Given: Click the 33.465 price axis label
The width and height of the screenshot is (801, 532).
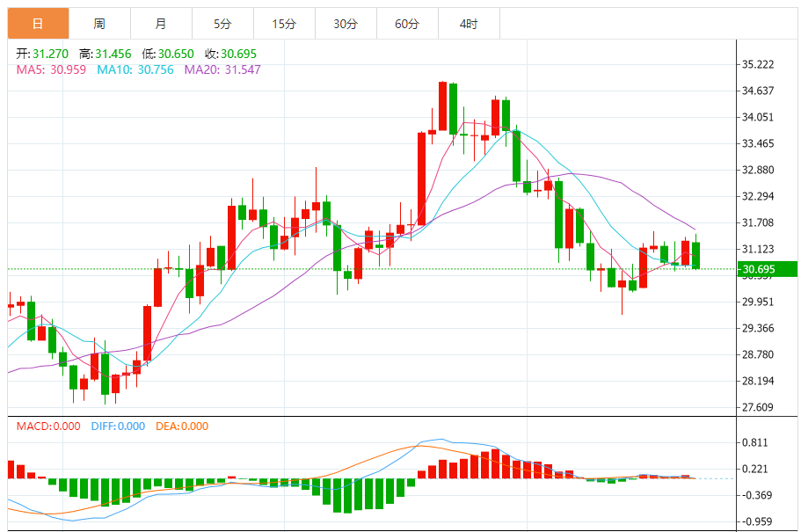Looking at the screenshot, I should pos(758,143).
